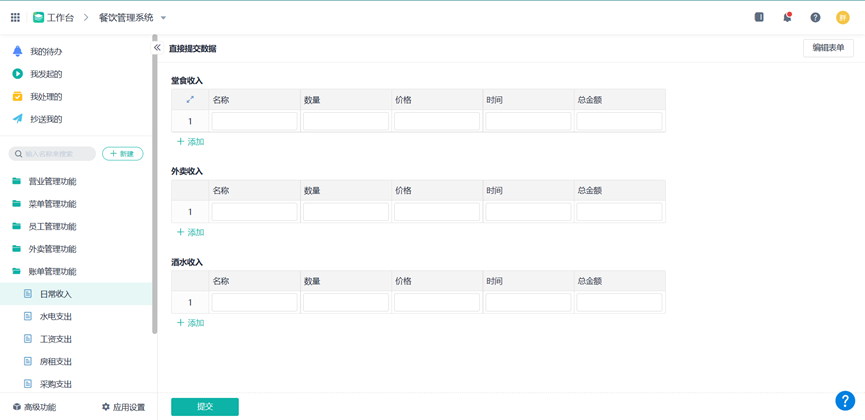Image resolution: width=865 pixels, height=420 pixels.
Task: Click the 编辑表单 button
Action: click(x=828, y=48)
